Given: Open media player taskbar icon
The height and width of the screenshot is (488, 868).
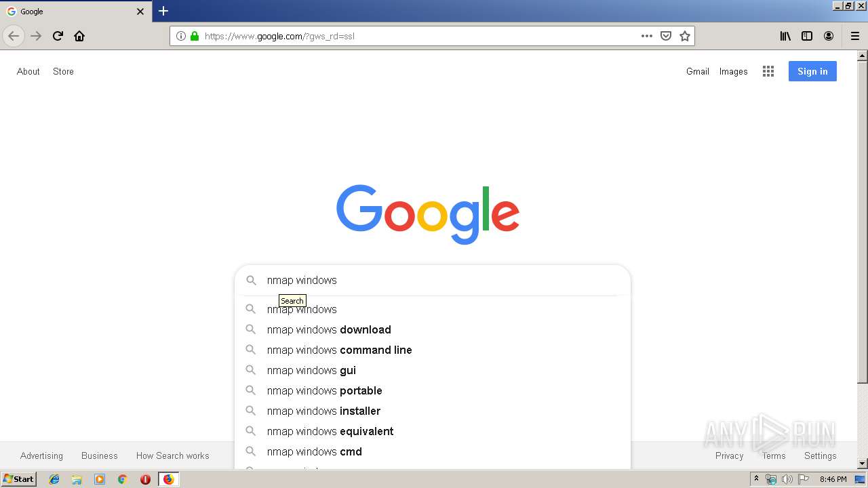Looking at the screenshot, I should [100, 479].
